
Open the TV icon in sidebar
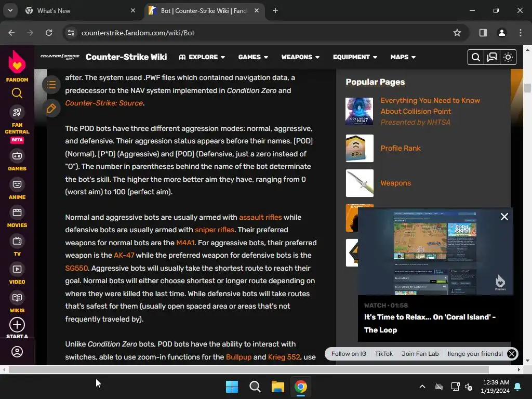tap(17, 241)
